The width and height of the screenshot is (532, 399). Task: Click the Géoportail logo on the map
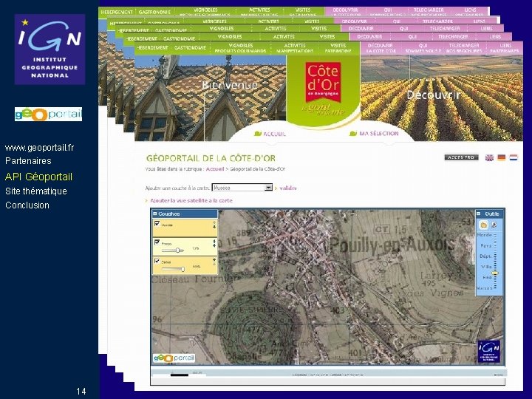174,358
